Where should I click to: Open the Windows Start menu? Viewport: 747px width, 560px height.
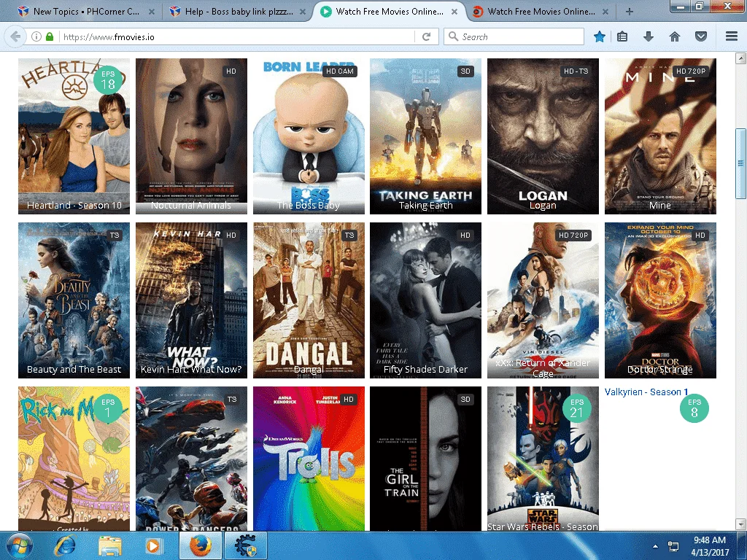19,545
